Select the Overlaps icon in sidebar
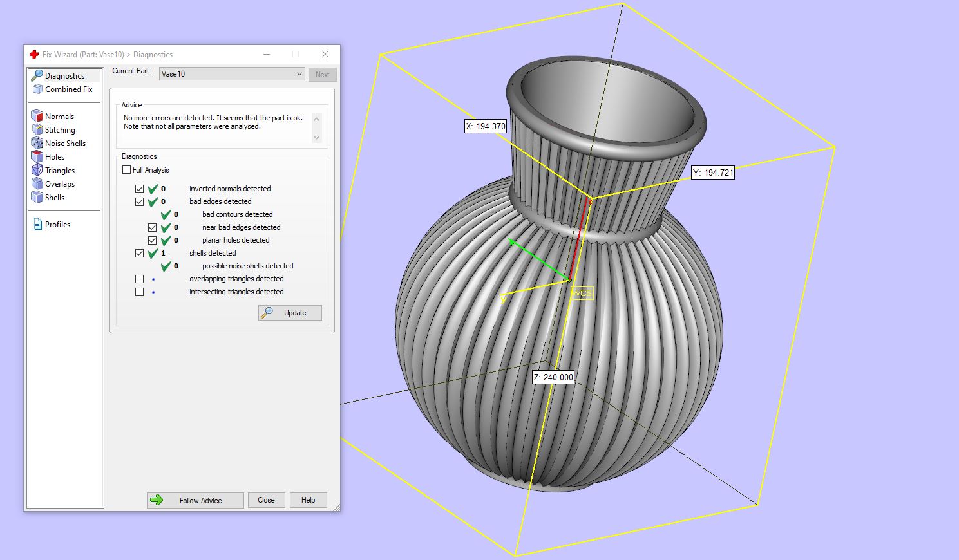 (37, 184)
